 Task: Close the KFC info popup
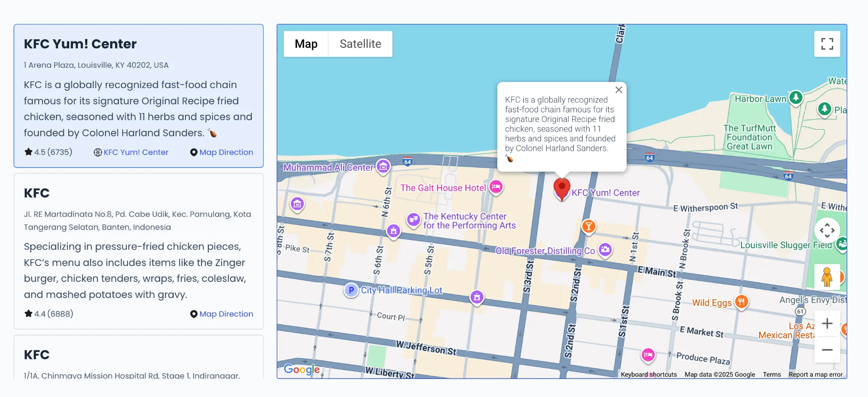(x=618, y=90)
